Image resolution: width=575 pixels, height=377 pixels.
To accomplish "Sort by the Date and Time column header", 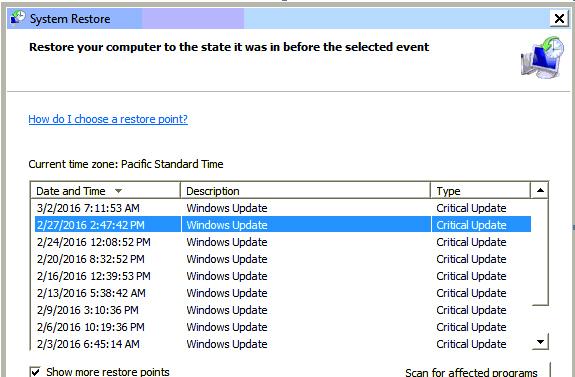I will 105,191.
